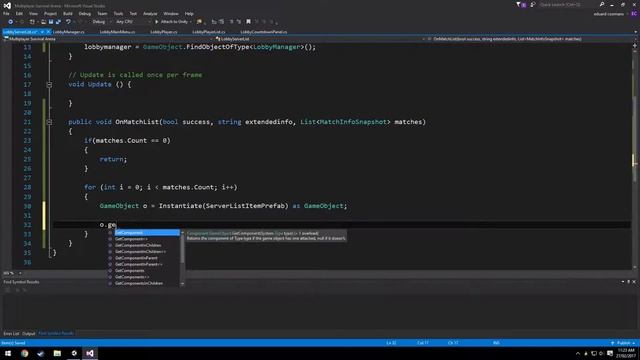This screenshot has height=360, width=640.
Task: Open Unity from the taskbar
Action: point(74,353)
